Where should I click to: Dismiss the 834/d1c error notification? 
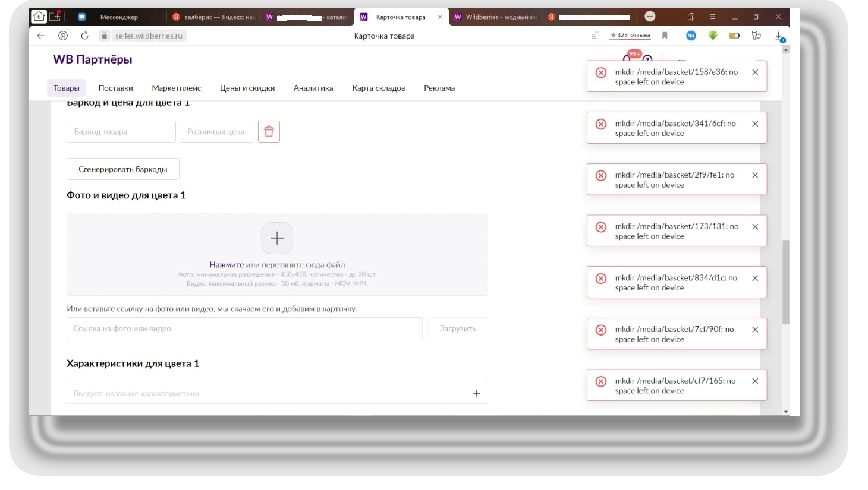(755, 278)
